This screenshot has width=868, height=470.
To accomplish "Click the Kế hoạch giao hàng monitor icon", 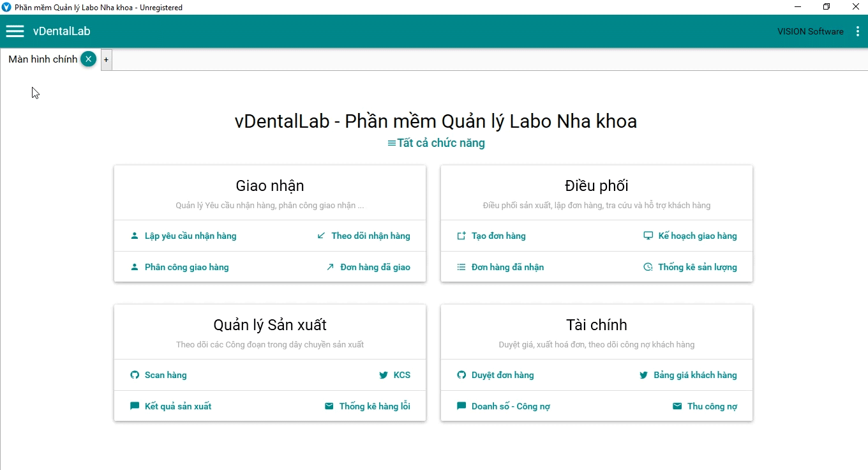I will [x=648, y=236].
